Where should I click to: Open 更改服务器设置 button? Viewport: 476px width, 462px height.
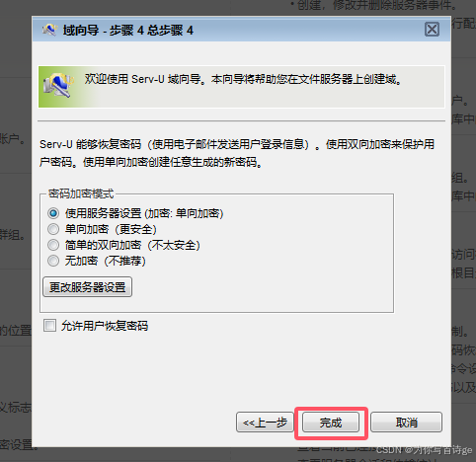coord(87,287)
